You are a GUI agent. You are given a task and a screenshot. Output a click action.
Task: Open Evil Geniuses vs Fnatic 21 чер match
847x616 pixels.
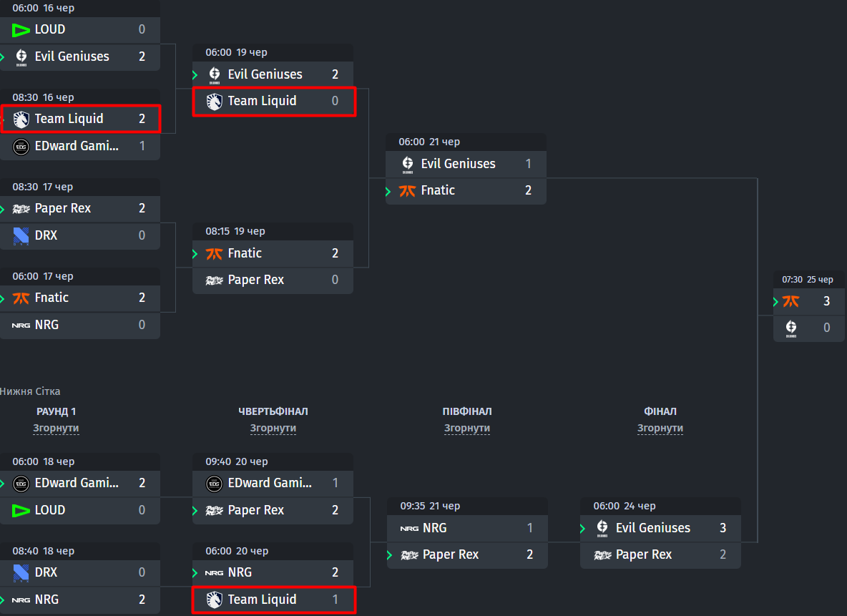tap(466, 169)
